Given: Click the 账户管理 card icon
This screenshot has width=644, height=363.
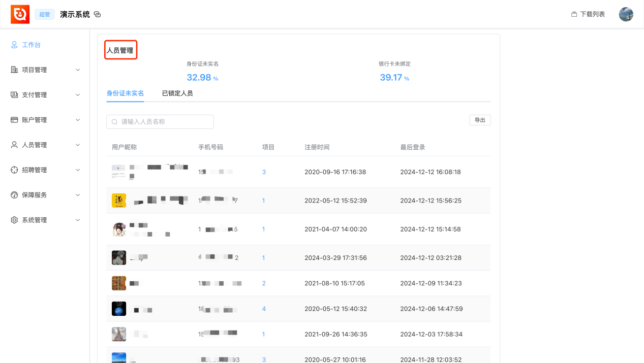Looking at the screenshot, I should [x=14, y=120].
